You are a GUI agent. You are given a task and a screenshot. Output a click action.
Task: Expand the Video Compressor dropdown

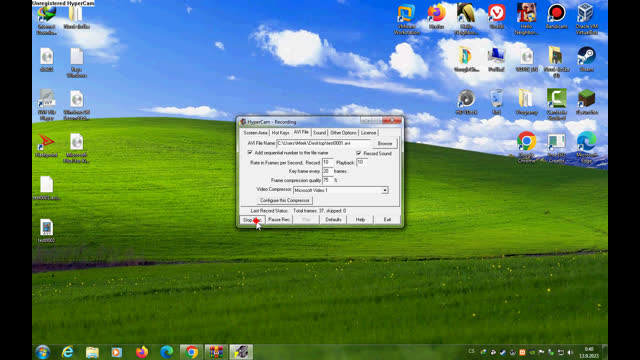point(384,190)
